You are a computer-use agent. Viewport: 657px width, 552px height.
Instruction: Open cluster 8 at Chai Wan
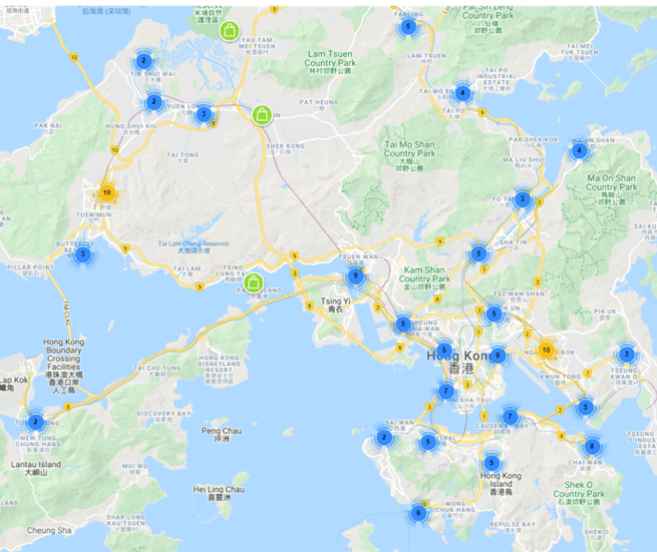592,446
